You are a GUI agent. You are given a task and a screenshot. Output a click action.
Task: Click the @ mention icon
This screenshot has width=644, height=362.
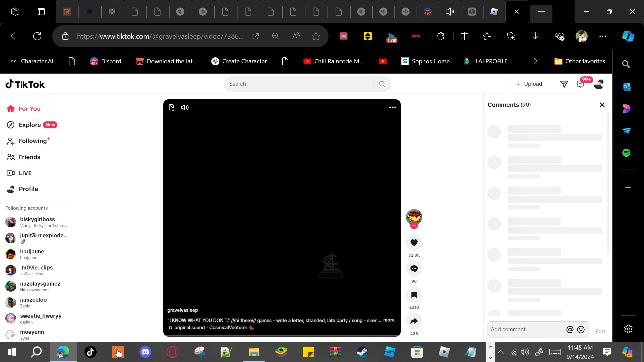(x=570, y=329)
